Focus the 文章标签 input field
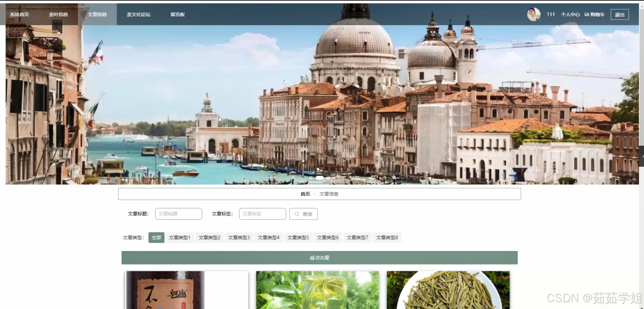644x309 pixels. pyautogui.click(x=262, y=214)
